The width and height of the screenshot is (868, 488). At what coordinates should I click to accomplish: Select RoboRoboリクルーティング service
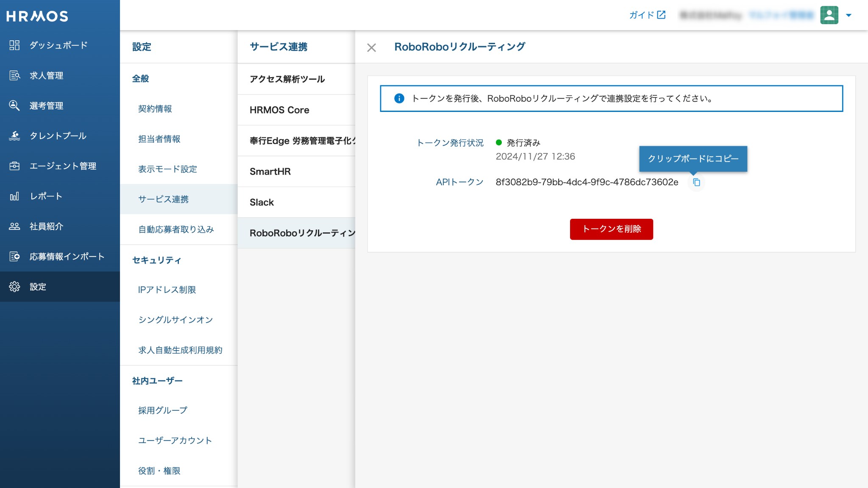pos(296,233)
